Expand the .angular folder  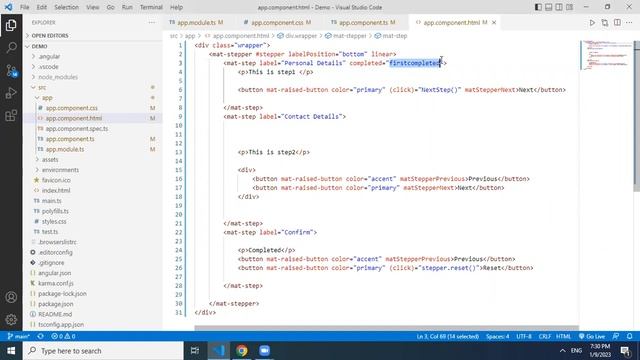click(x=49, y=57)
